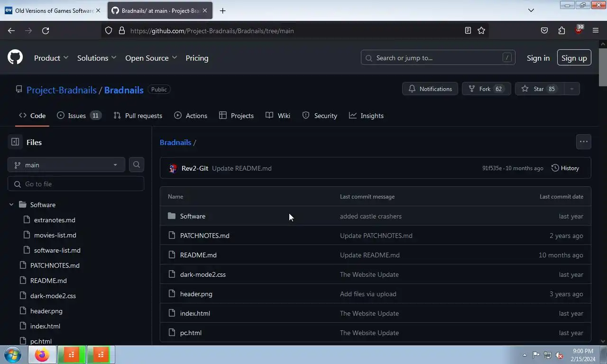The height and width of the screenshot is (364, 607).
Task: Open dark-mode2.css in the file table
Action: point(203,274)
